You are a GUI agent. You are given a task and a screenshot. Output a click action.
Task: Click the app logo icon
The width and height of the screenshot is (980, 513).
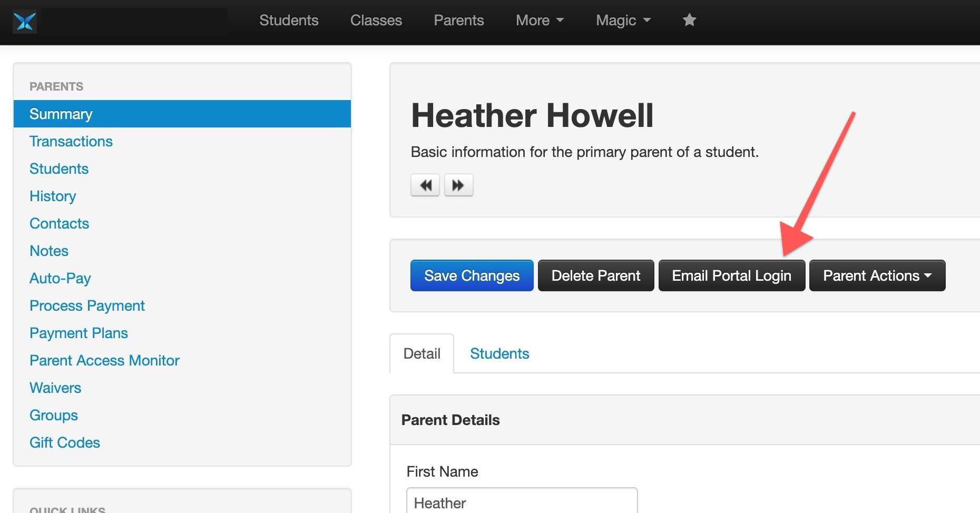click(x=25, y=22)
